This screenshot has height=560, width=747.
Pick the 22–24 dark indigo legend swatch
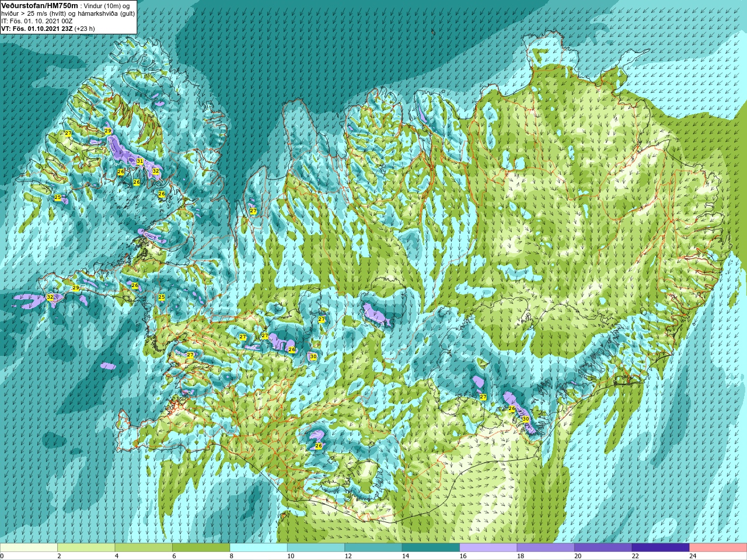(661, 548)
